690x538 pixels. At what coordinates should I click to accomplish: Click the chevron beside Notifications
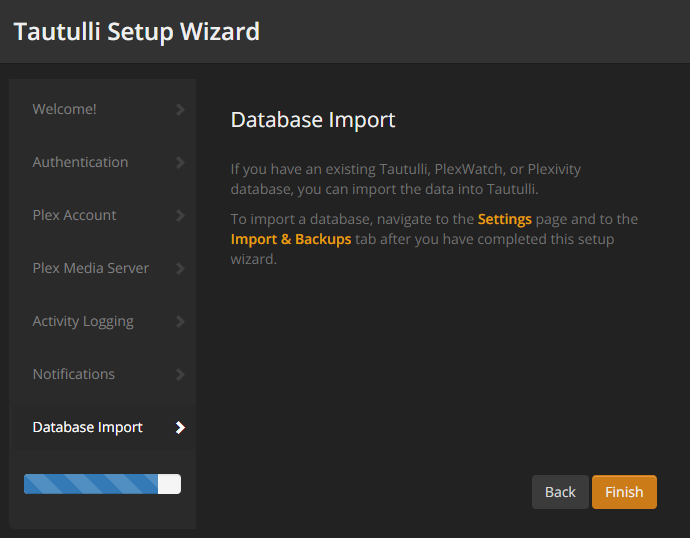tap(180, 374)
